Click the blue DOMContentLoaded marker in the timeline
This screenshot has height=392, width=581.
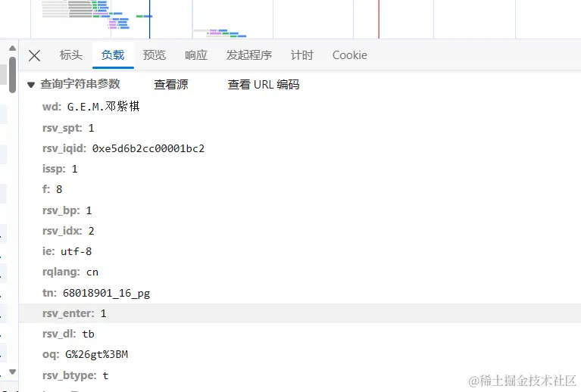tap(150, 19)
